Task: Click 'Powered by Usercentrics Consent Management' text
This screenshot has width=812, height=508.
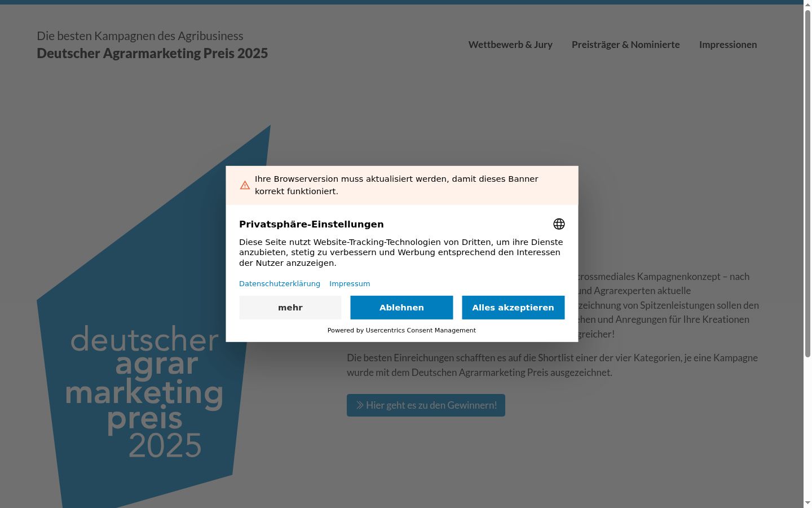Action: pos(401,330)
